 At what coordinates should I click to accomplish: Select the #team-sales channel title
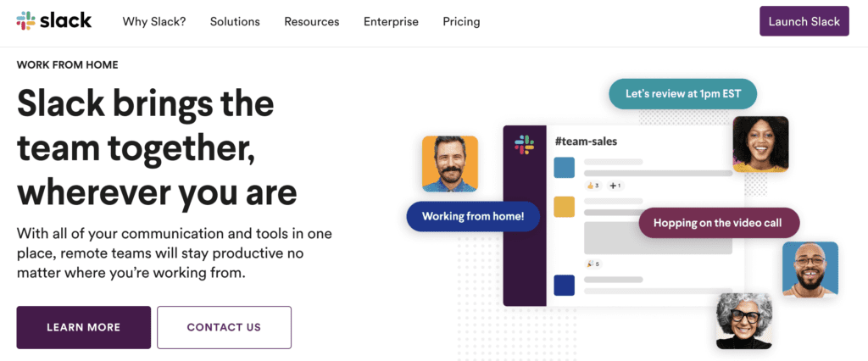point(586,142)
